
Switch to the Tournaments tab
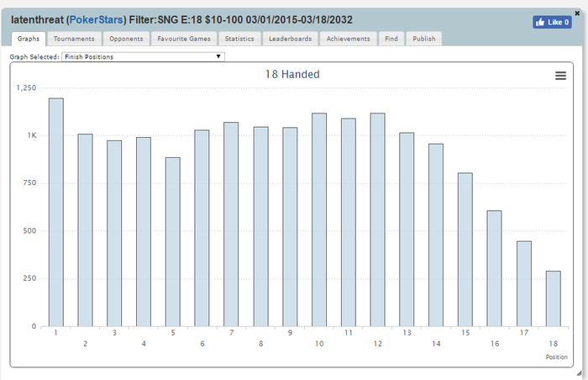(74, 39)
